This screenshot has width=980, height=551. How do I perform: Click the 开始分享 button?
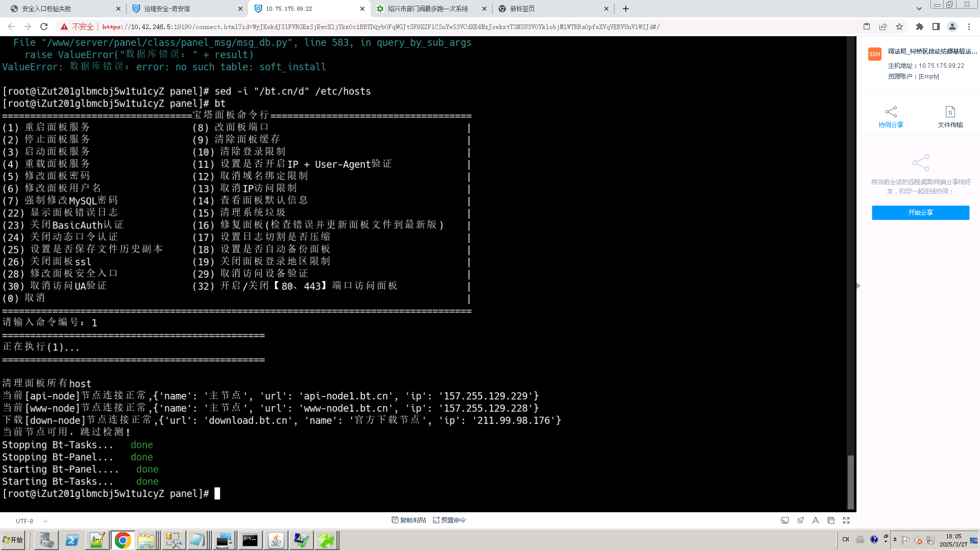click(920, 213)
